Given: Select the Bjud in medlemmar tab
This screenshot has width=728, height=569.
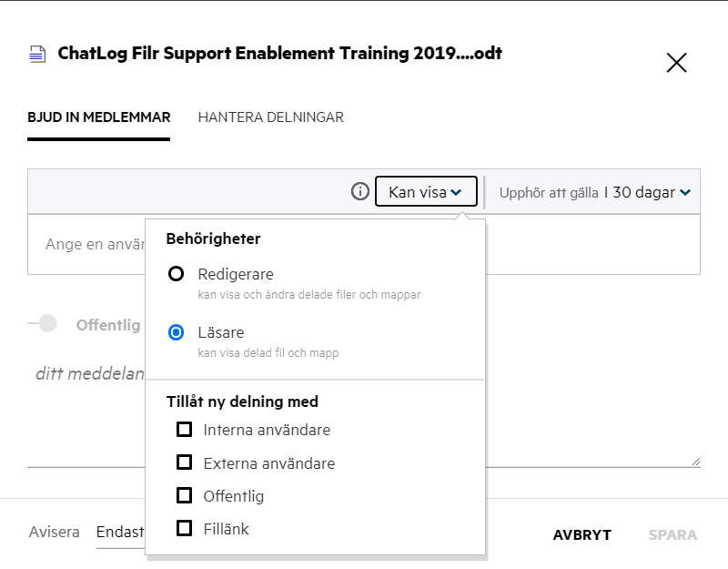Looking at the screenshot, I should (x=98, y=117).
